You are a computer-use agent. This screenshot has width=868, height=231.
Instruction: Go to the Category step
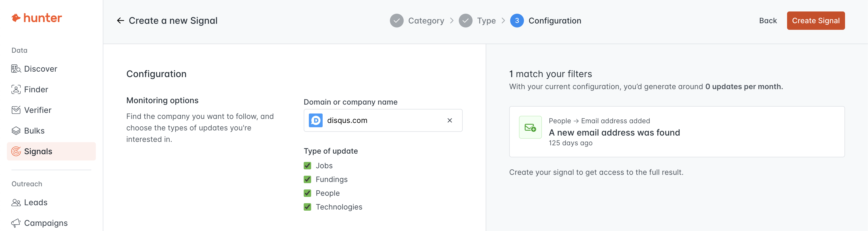point(417,21)
